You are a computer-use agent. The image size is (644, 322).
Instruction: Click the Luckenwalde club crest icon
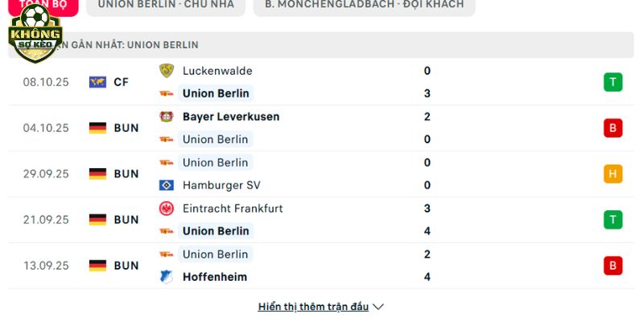pos(167,71)
